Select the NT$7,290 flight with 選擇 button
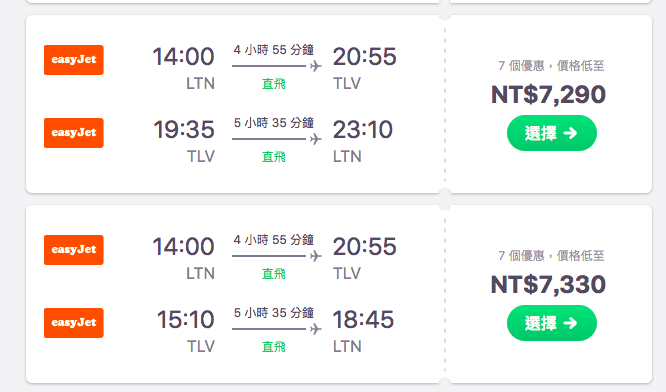 click(552, 133)
